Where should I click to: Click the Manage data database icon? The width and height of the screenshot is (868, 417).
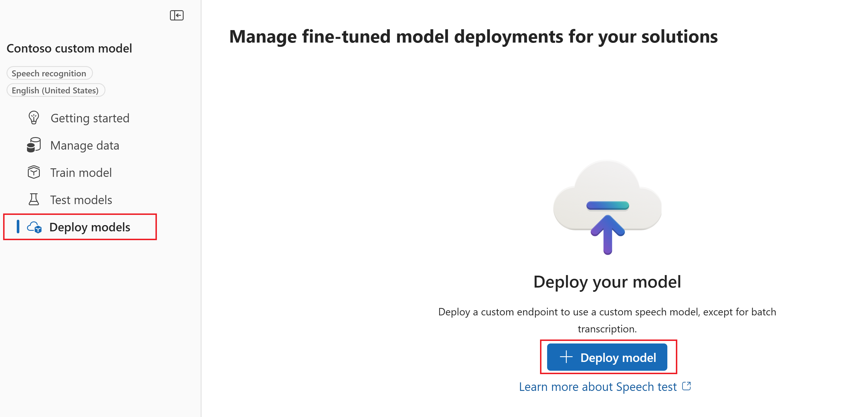[x=34, y=145]
